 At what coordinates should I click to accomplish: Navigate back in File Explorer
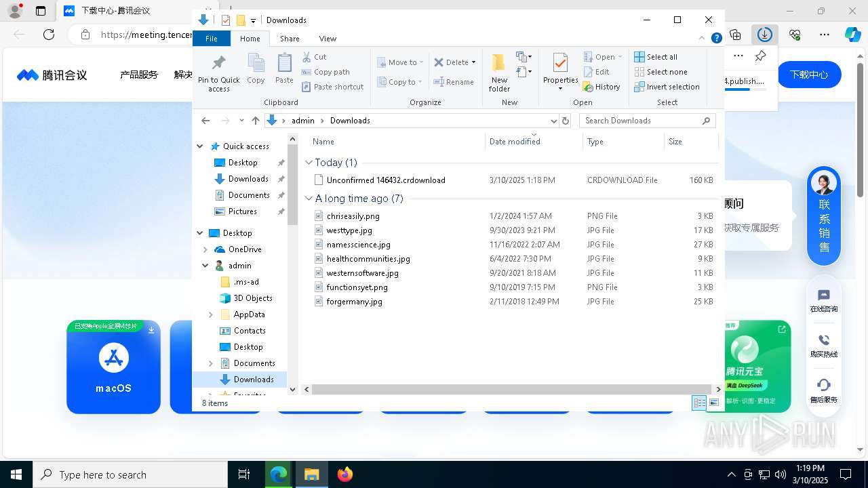click(x=205, y=121)
